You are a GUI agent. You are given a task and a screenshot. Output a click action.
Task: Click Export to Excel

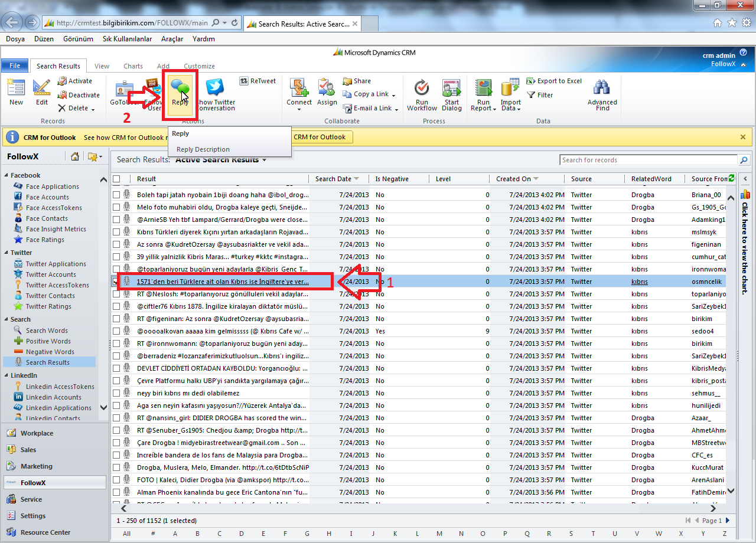554,81
